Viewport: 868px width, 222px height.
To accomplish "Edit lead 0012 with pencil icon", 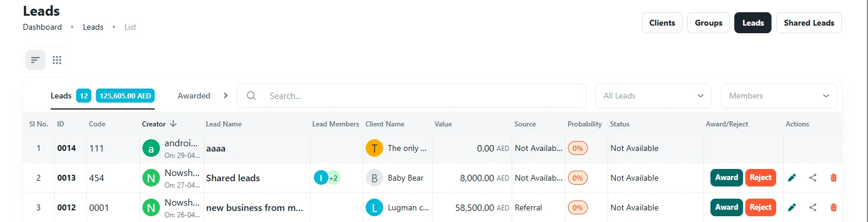I will 791,207.
